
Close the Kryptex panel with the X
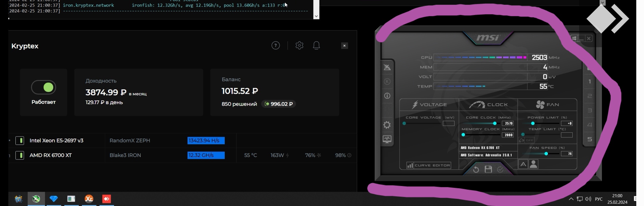pos(344,46)
